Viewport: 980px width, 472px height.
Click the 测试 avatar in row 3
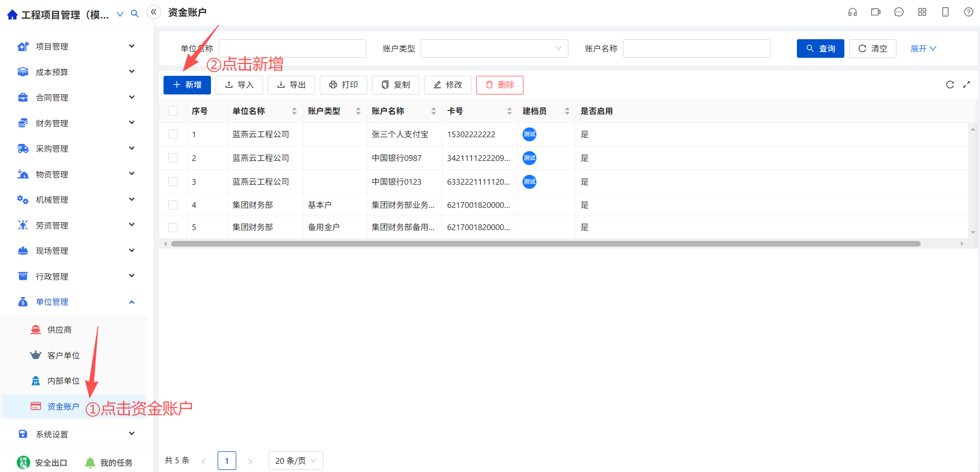pyautogui.click(x=529, y=182)
